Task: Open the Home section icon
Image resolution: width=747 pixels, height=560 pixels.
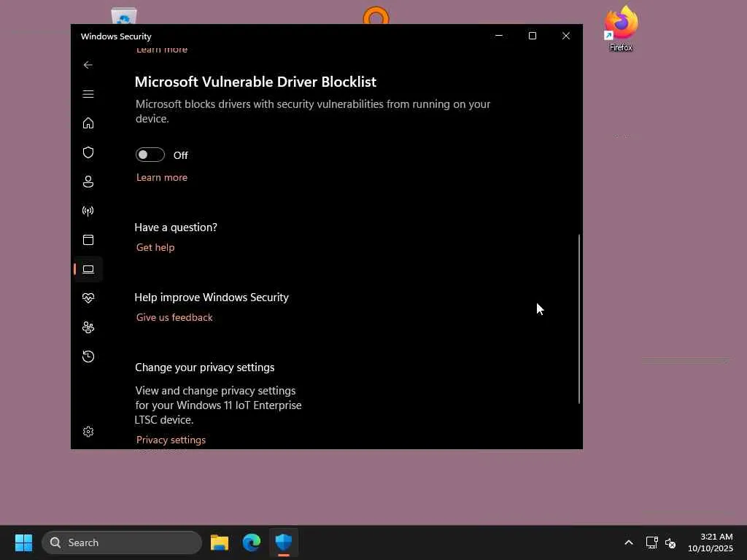Action: click(x=88, y=122)
